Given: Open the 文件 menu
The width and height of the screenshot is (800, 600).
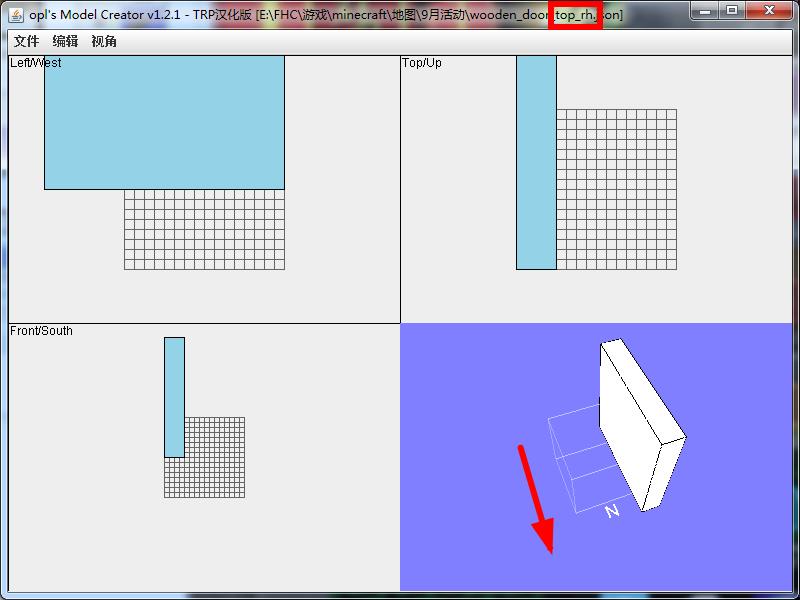Looking at the screenshot, I should (x=26, y=42).
